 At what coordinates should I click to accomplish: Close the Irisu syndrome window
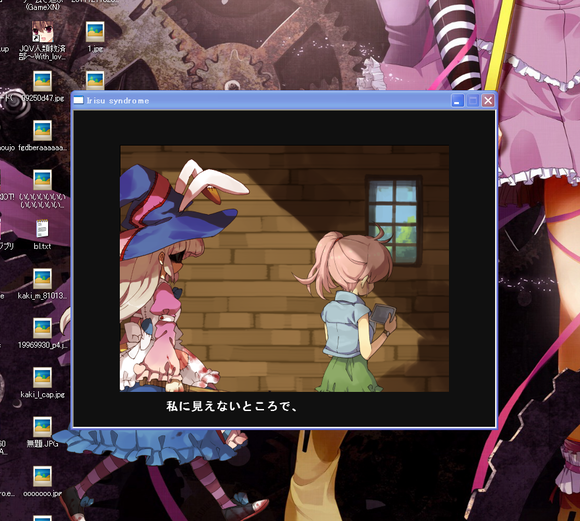click(x=488, y=100)
